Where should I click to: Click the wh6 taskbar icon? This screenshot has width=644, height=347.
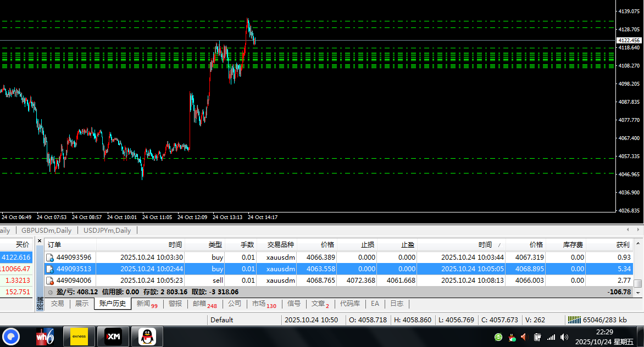pos(45,336)
